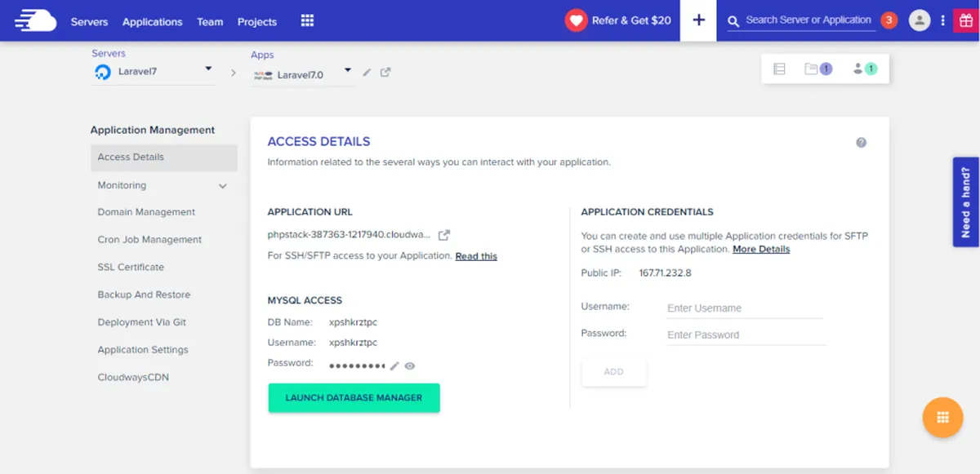Open the Read this link
The height and width of the screenshot is (474, 980).
[x=476, y=256]
